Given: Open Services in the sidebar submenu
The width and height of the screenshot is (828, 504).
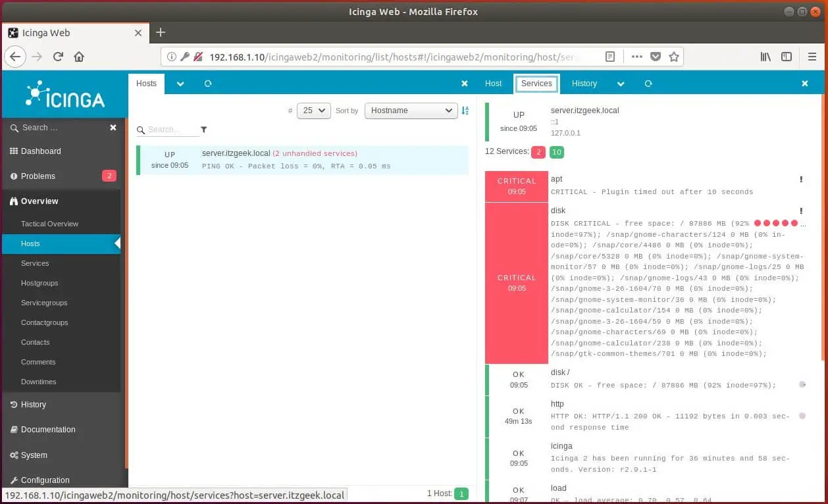Looking at the screenshot, I should 35,263.
